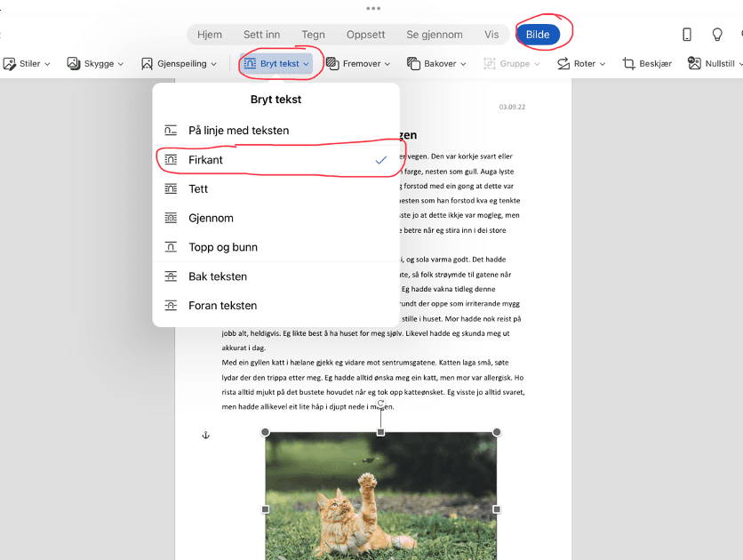Click the date 03.09.22 in header

click(512, 107)
